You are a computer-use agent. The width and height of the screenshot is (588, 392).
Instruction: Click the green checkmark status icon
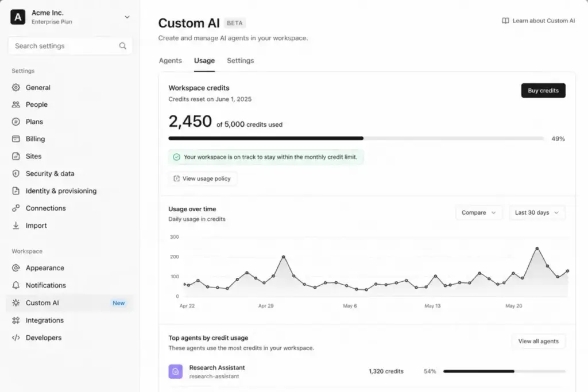coord(177,157)
